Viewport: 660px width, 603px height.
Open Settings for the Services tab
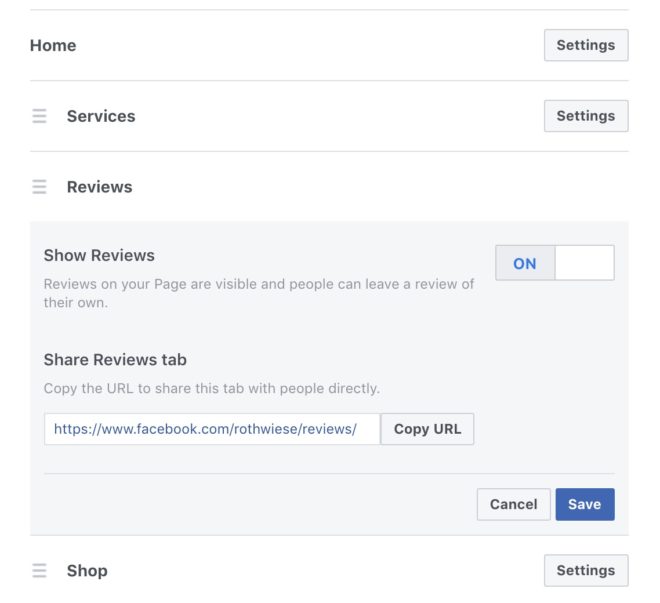(x=586, y=116)
